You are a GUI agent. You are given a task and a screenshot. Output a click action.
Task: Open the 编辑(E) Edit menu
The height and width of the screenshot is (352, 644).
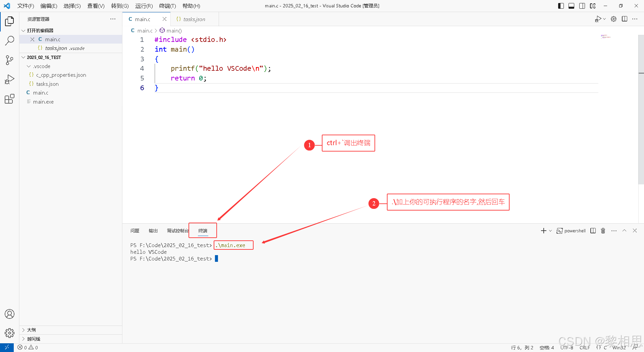click(49, 6)
